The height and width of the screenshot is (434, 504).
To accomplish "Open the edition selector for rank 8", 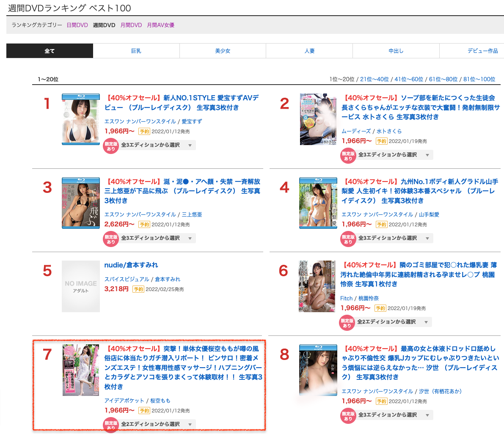I will tap(394, 415).
